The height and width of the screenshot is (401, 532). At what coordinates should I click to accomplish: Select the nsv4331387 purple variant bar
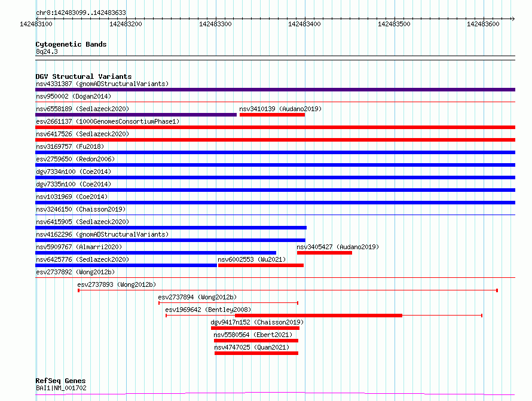(275, 90)
